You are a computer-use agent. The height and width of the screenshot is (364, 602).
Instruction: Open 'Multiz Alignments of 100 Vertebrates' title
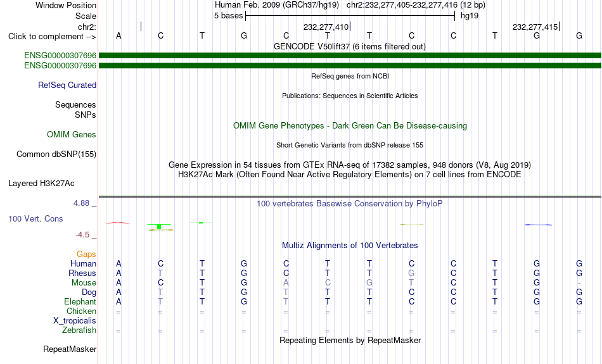350,246
